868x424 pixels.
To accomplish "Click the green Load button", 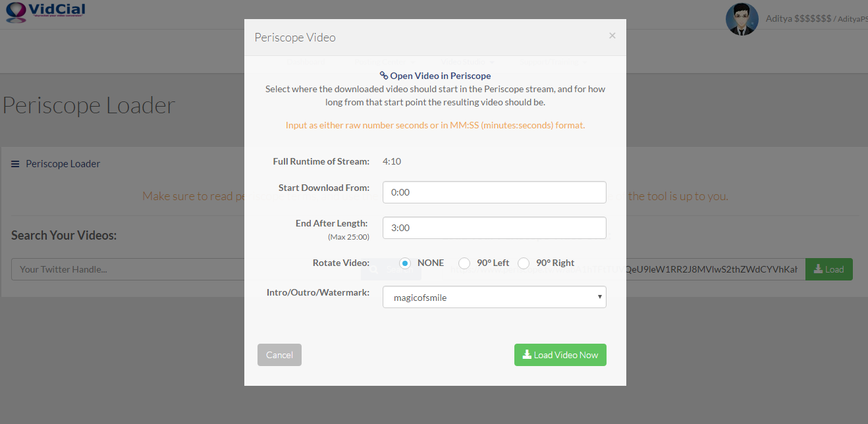I will [828, 269].
